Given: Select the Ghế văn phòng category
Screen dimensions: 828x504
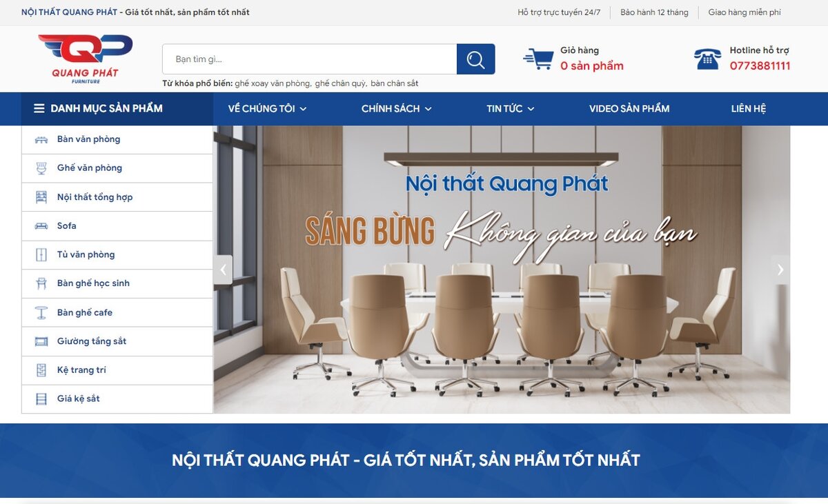Looking at the screenshot, I should [117, 168].
